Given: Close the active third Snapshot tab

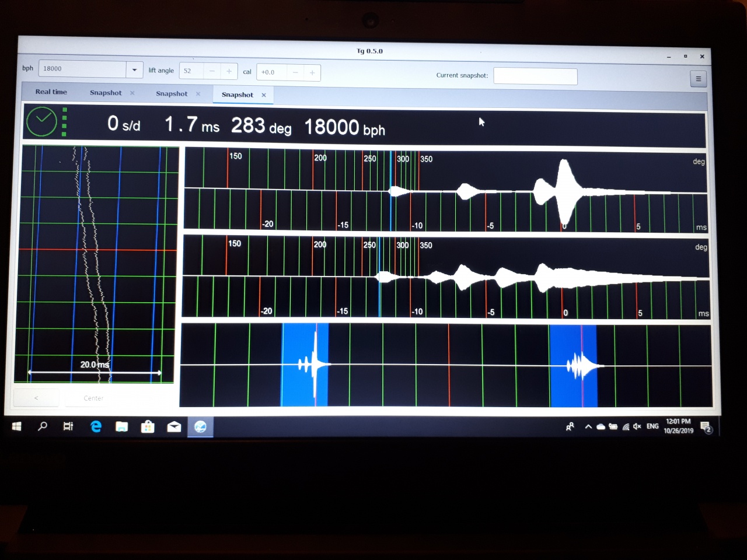Looking at the screenshot, I should pos(264,95).
